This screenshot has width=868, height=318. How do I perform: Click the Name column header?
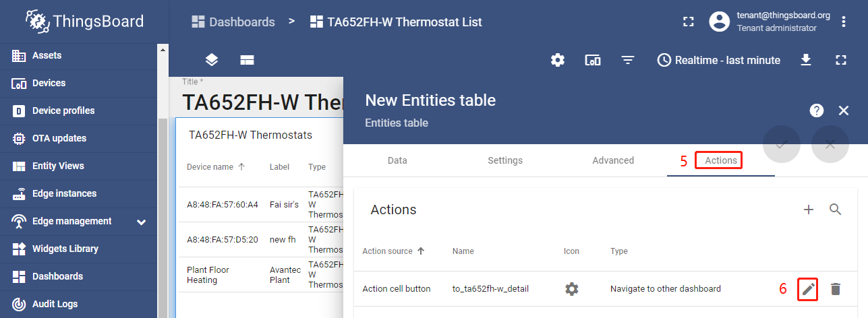click(463, 251)
